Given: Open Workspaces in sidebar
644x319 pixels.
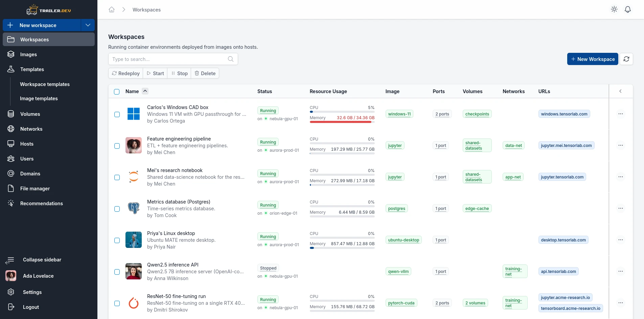Looking at the screenshot, I should pos(49,39).
